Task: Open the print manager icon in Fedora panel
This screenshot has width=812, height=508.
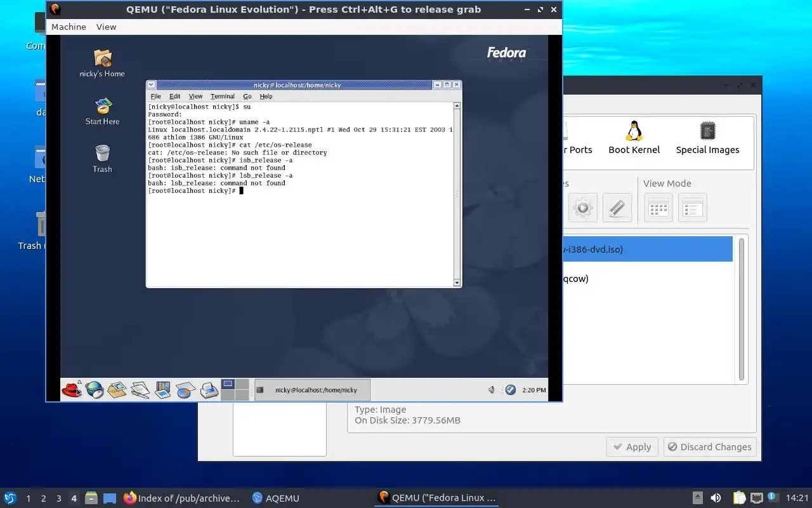Action: (x=209, y=389)
